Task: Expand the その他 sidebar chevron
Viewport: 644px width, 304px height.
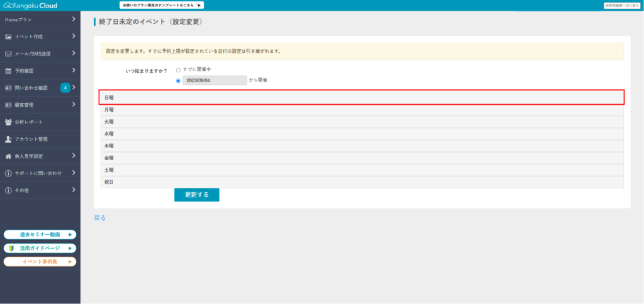Action: point(74,190)
